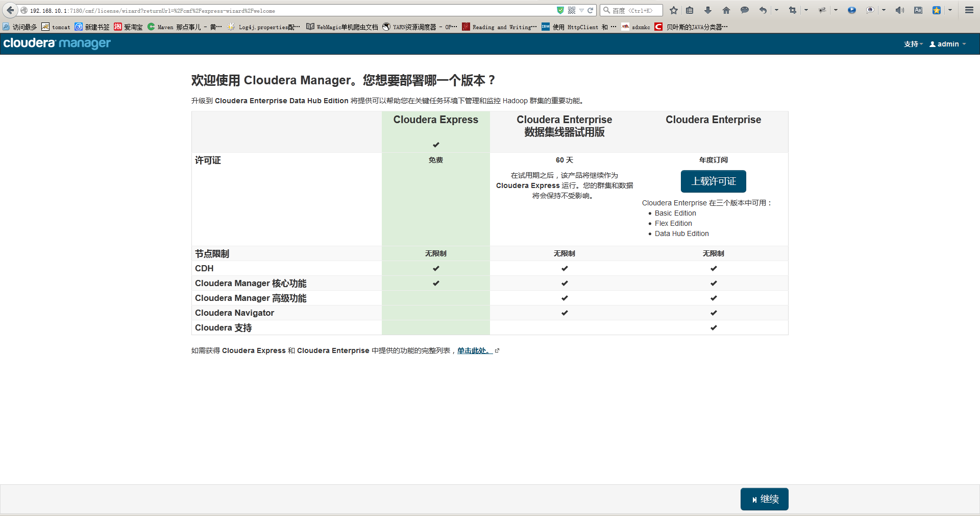The image size is (980, 516).
Task: Open dropdown next to eye bubble icon
Action: click(x=884, y=10)
